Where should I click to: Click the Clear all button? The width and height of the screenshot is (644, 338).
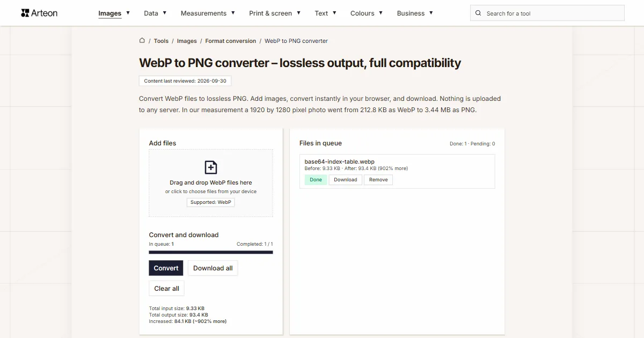(x=167, y=288)
